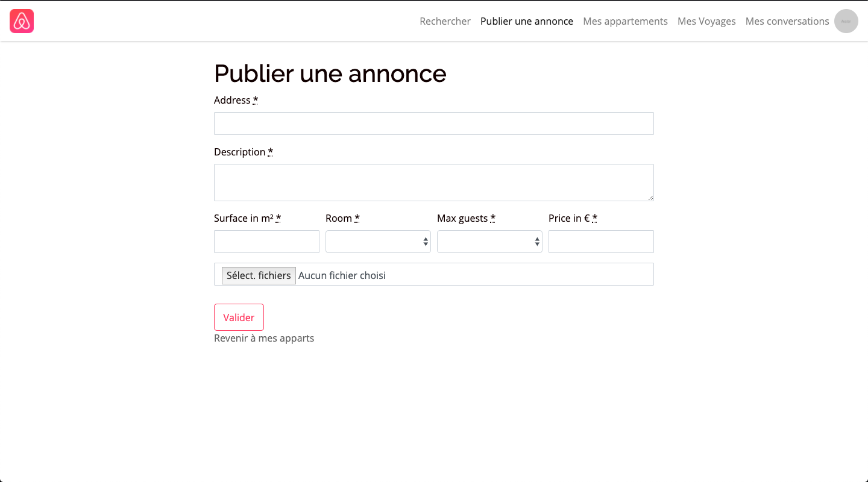Open the user avatar menu
This screenshot has width=868, height=482.
pos(846,21)
